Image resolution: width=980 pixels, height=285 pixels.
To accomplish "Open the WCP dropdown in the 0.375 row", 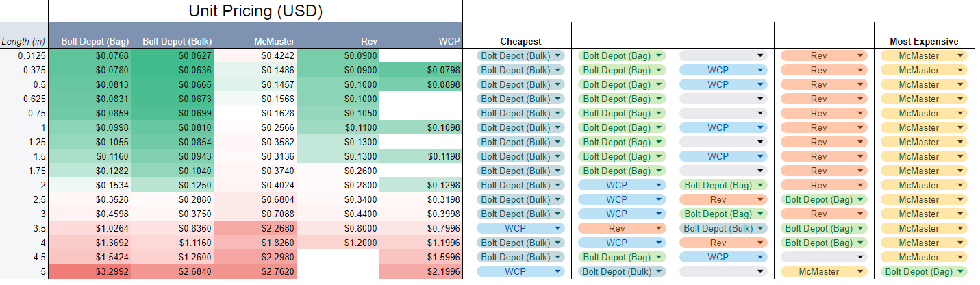I will click(x=723, y=70).
